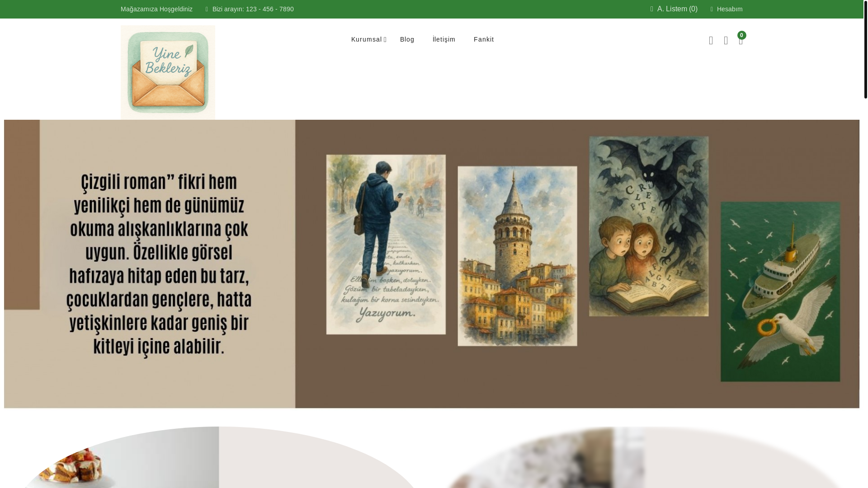This screenshot has height=488, width=868.
Task: Click the phone number 123 - 456 - 7890
Action: (x=270, y=9)
